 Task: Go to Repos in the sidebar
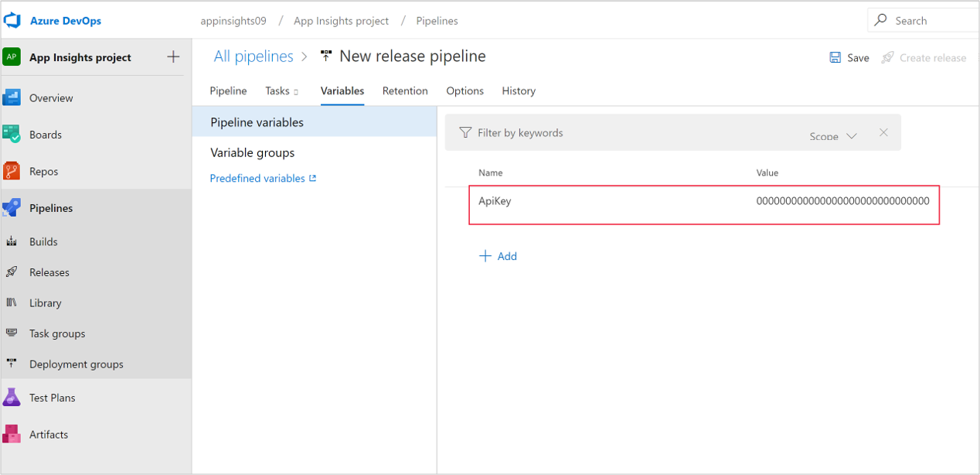pyautogui.click(x=44, y=172)
